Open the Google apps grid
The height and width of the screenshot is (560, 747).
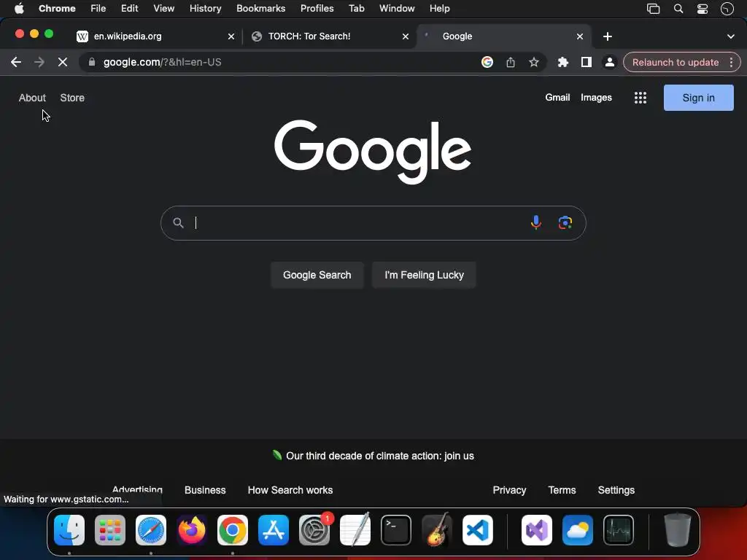[640, 98]
